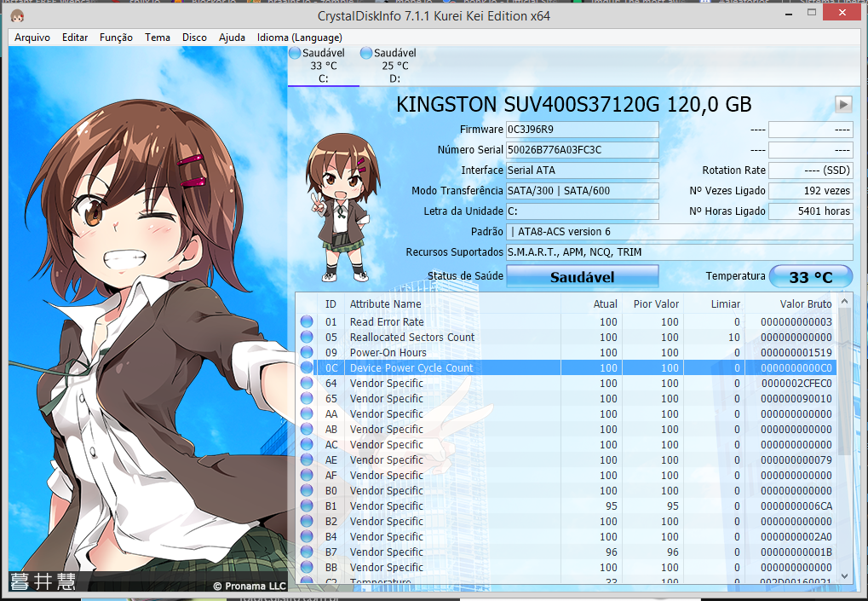Select the Device Power Cycle Count row
Screen dimensions: 868x601
point(566,367)
